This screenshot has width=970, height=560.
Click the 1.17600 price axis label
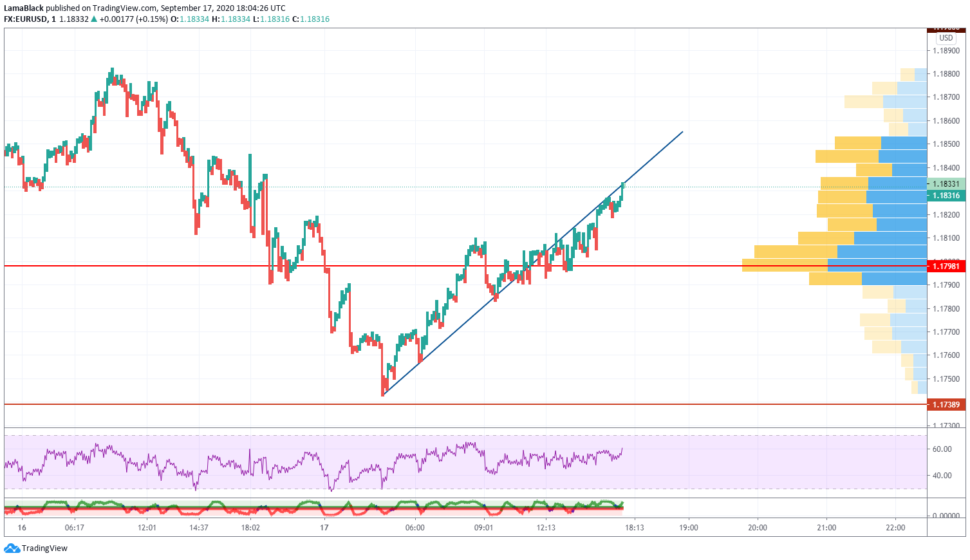click(946, 355)
